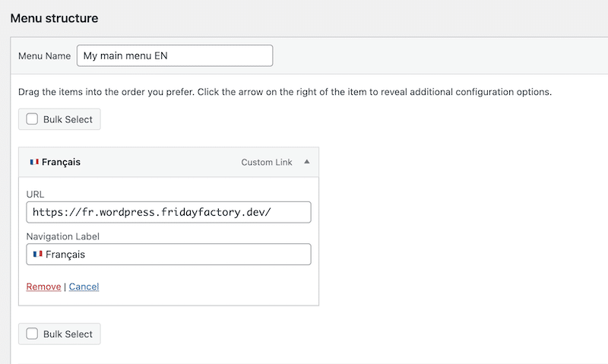Cancel editing the Français item
Image resolution: width=608 pixels, height=364 pixels.
click(x=84, y=286)
